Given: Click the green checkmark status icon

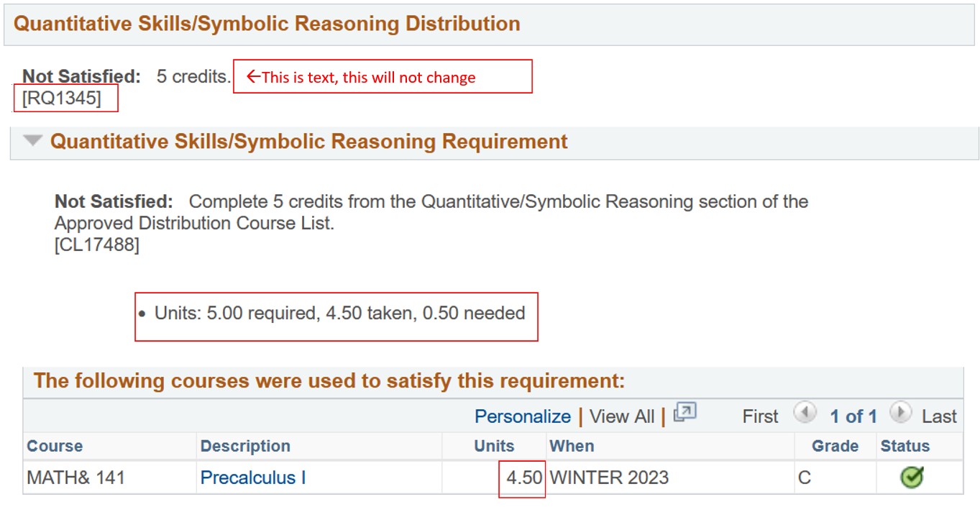Looking at the screenshot, I should pyautogui.click(x=912, y=478).
